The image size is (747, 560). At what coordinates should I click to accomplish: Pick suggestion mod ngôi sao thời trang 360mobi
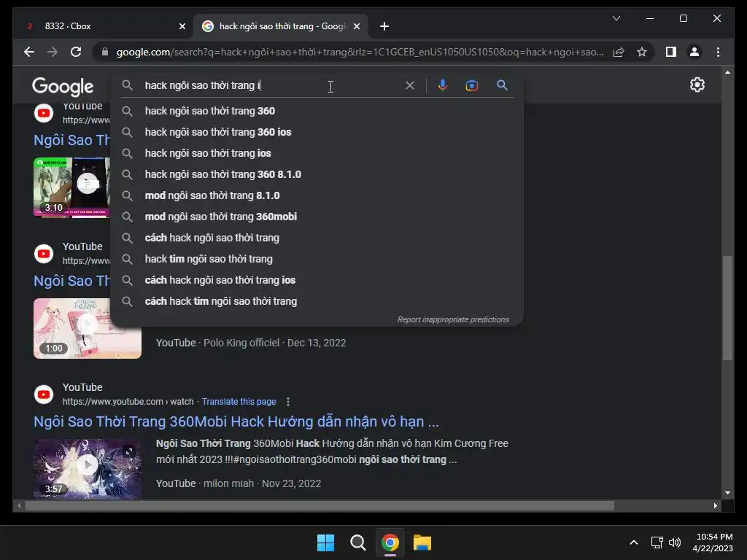click(317, 217)
